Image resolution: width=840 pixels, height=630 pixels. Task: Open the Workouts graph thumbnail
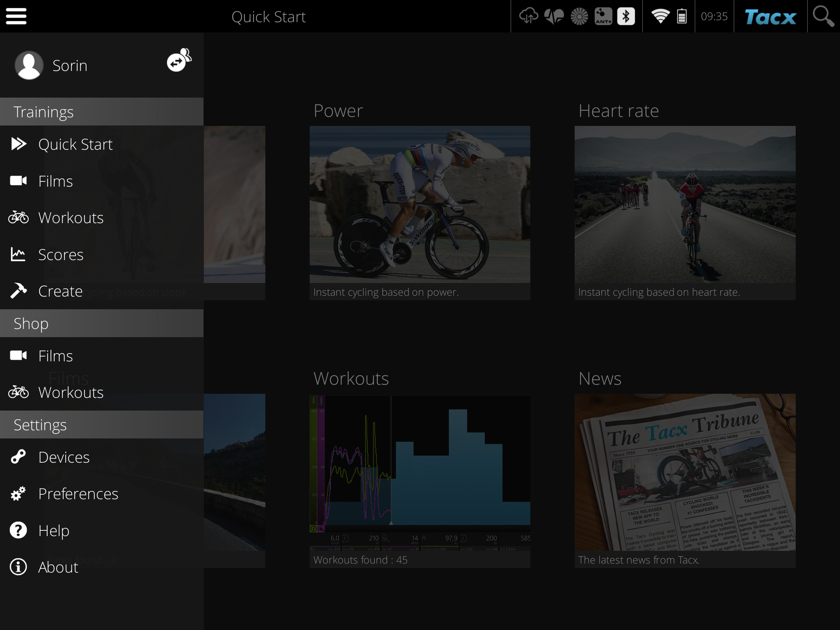[x=420, y=472]
